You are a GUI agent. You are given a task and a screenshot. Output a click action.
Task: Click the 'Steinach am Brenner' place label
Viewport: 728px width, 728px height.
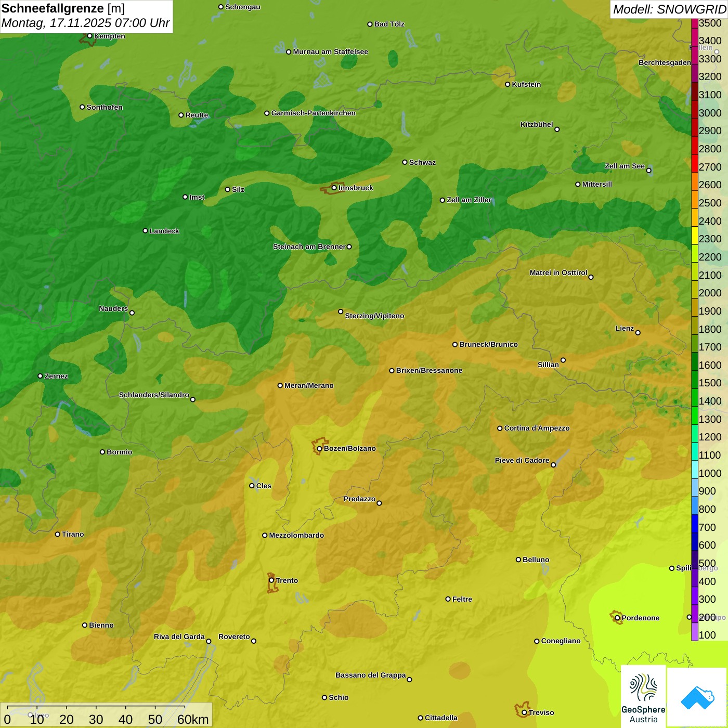point(309,246)
